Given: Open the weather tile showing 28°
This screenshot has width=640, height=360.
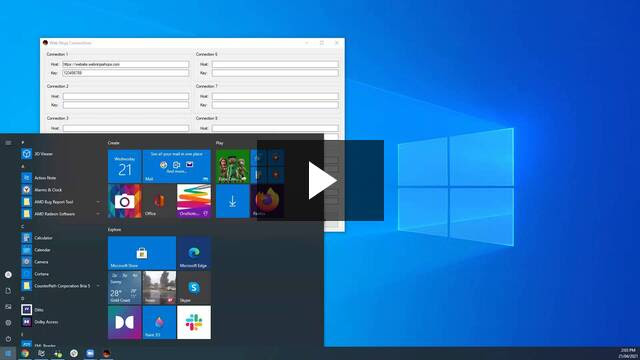Looking at the screenshot, I should (124, 288).
